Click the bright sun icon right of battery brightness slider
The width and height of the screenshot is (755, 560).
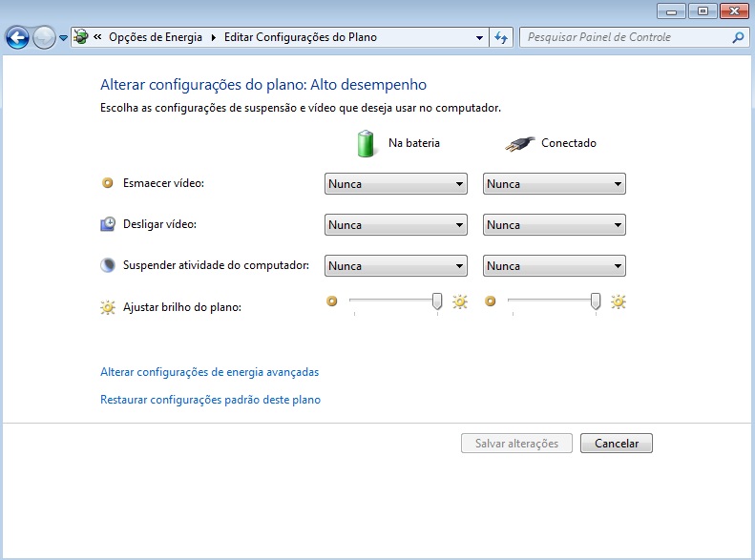point(460,301)
